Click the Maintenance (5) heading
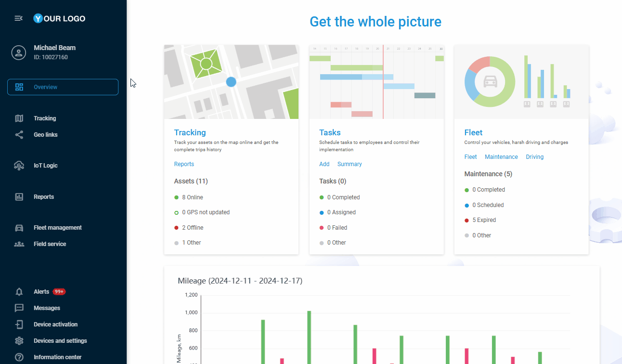The height and width of the screenshot is (364, 622). [x=488, y=174]
